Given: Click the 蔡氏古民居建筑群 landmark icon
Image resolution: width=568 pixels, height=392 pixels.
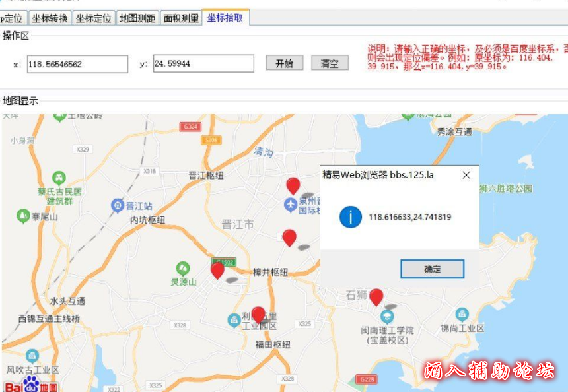Looking at the screenshot, I should coord(59,178).
